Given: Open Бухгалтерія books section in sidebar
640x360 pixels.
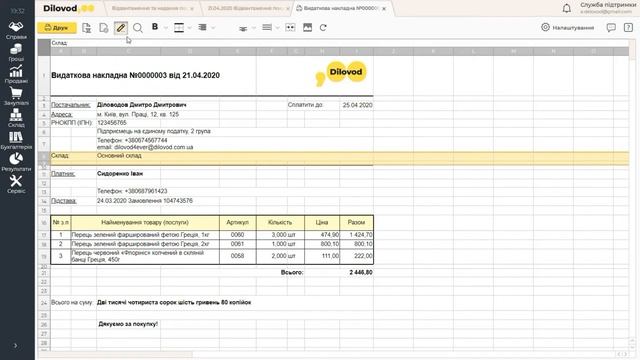Looking at the screenshot, I should coord(16,140).
